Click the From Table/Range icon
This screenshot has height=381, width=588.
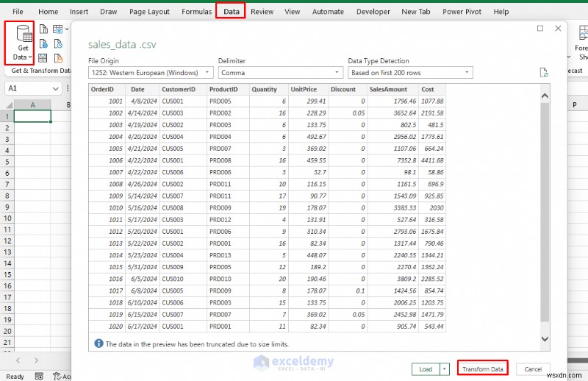[43, 58]
